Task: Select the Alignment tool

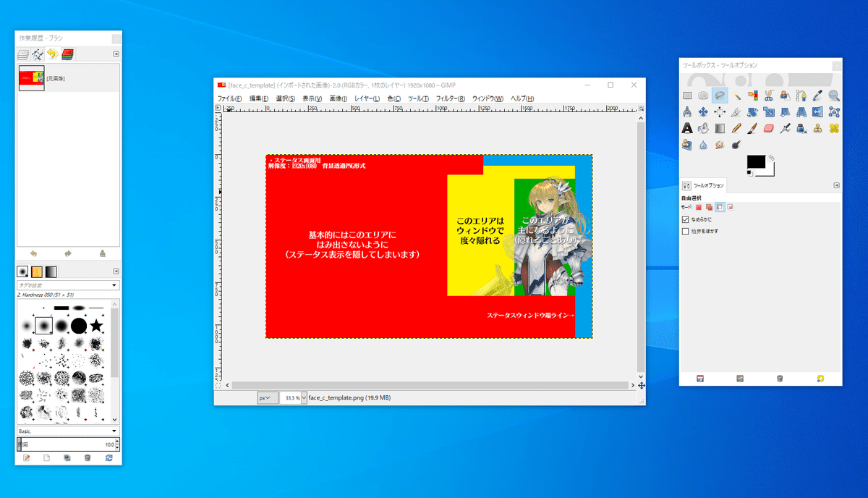Action: (720, 111)
